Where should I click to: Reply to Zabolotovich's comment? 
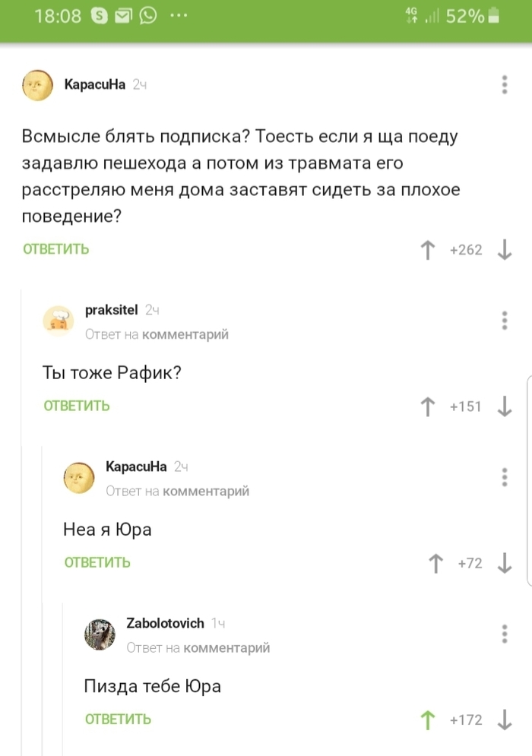pos(118,720)
